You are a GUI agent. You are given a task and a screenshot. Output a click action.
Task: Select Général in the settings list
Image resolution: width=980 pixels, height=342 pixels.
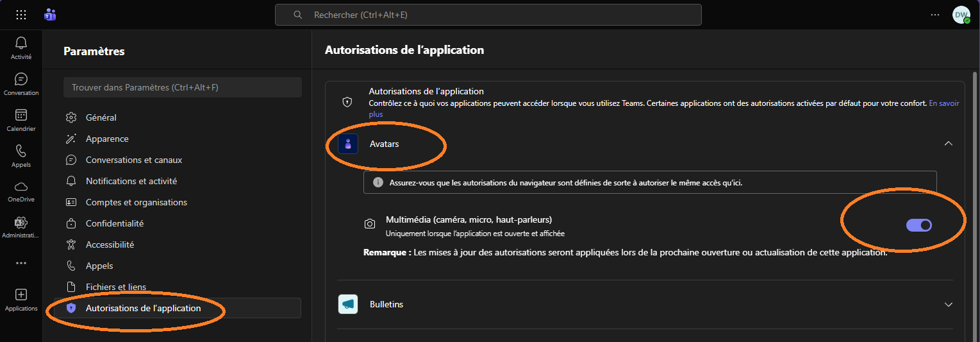click(101, 117)
